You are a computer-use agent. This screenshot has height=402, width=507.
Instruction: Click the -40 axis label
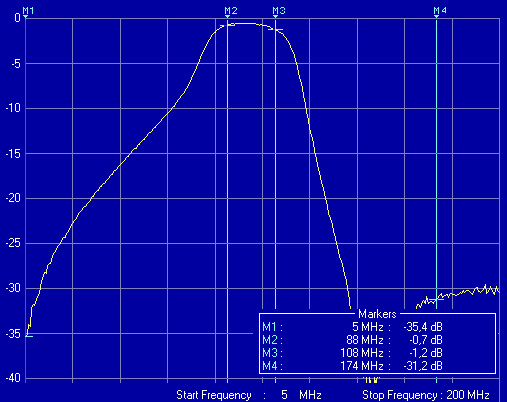(13, 378)
